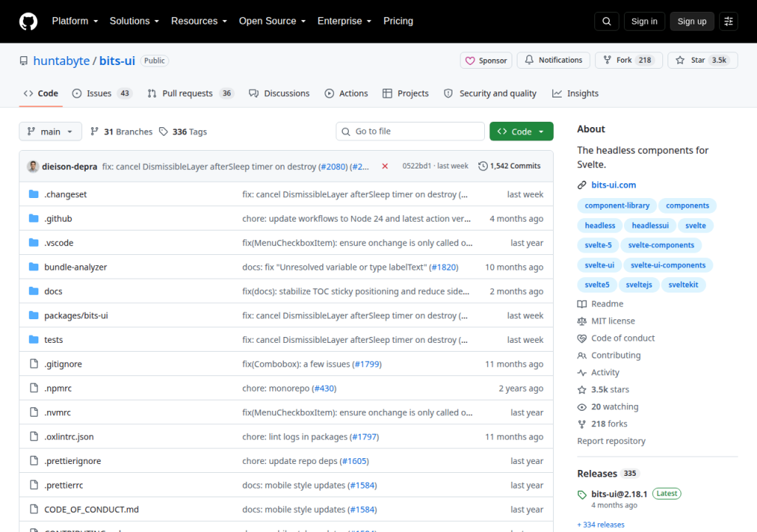The width and height of the screenshot is (757, 532).
Task: Open the .nvmrc file
Action: click(x=57, y=412)
